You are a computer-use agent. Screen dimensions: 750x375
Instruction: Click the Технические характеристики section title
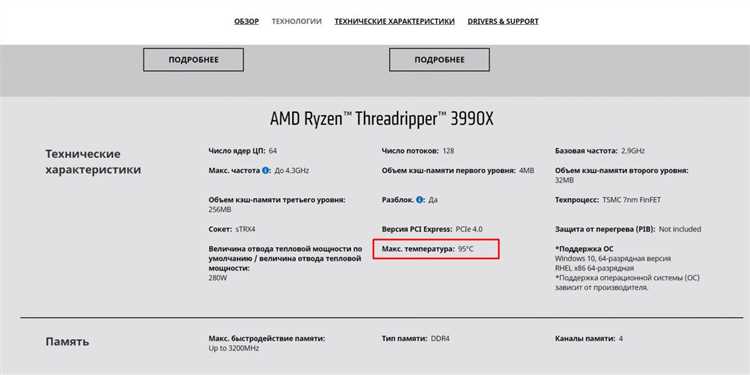(93, 162)
